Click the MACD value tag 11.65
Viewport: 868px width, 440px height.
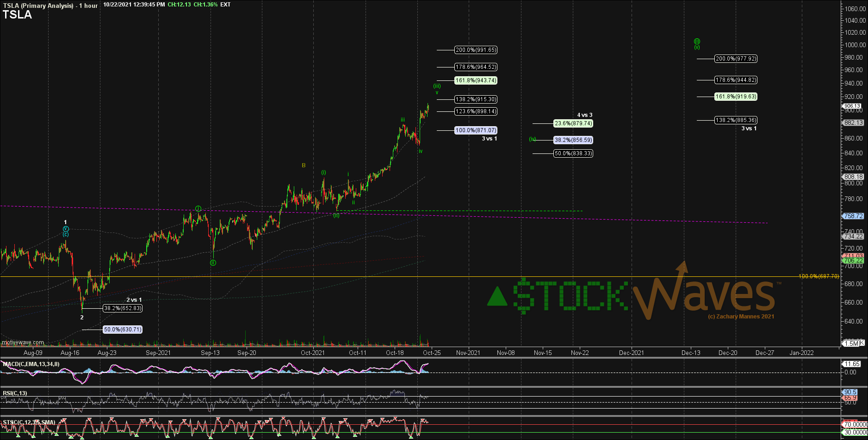click(852, 364)
